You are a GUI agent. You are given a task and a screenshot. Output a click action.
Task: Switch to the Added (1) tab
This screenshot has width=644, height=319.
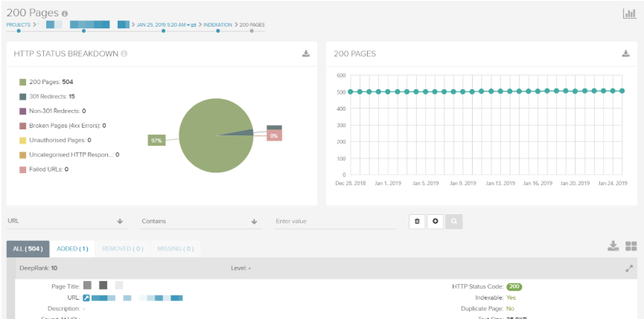(73, 248)
